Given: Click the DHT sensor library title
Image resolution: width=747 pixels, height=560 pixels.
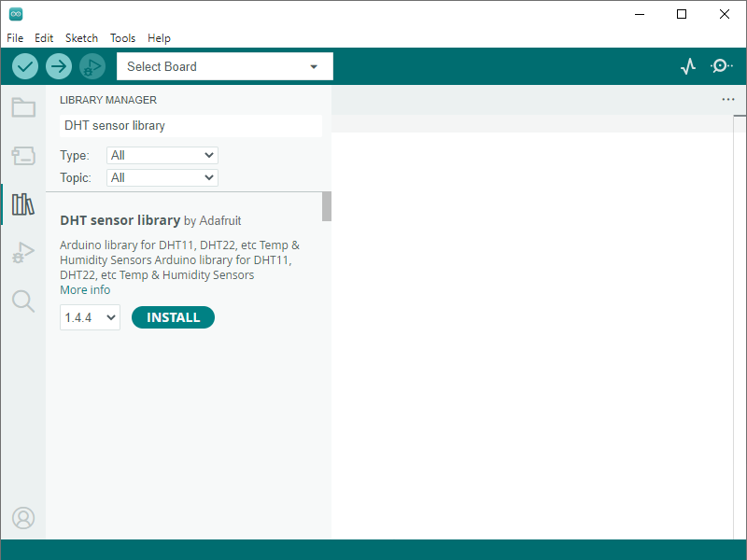Looking at the screenshot, I should point(120,220).
